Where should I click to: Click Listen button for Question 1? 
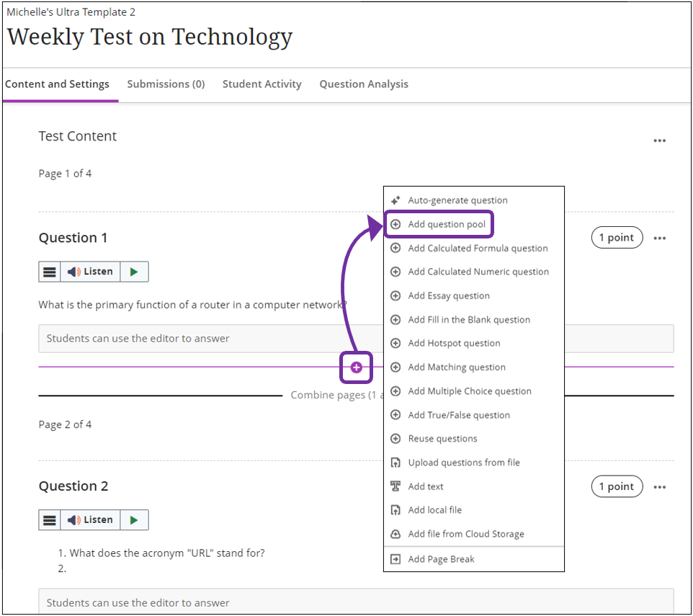click(91, 272)
